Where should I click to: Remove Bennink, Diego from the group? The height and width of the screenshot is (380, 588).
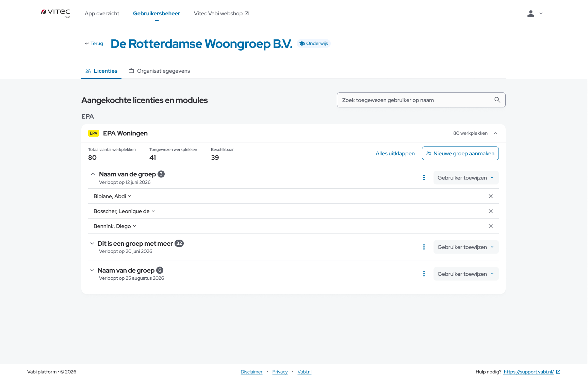491,226
